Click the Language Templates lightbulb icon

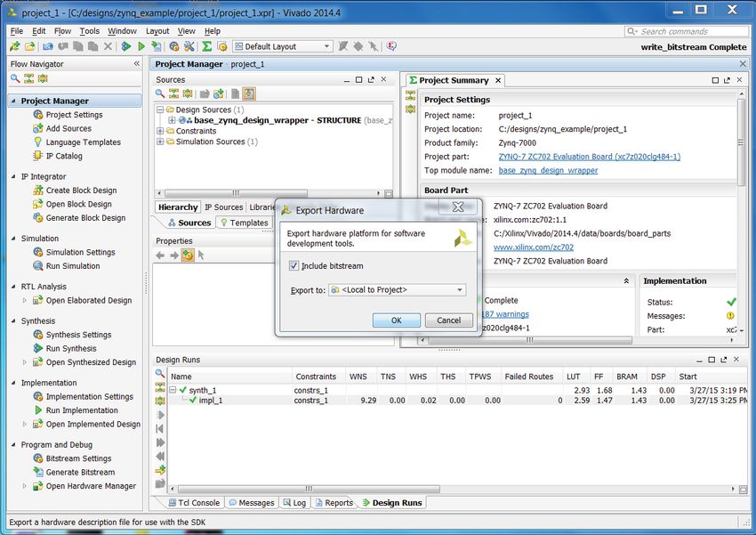(37, 142)
